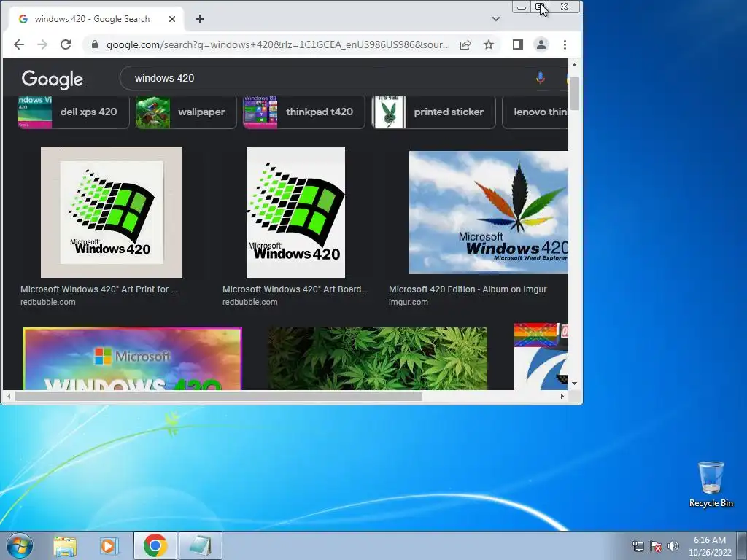
Task: Click imgur.com source text
Action: click(409, 302)
